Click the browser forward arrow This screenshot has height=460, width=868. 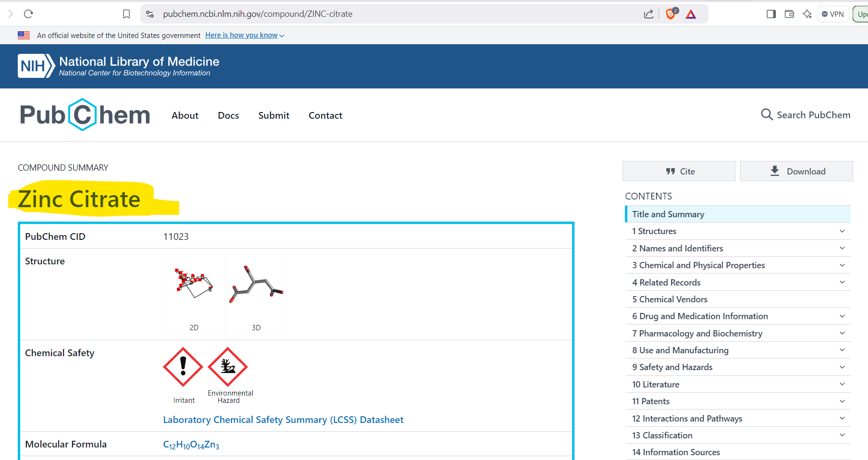point(11,14)
